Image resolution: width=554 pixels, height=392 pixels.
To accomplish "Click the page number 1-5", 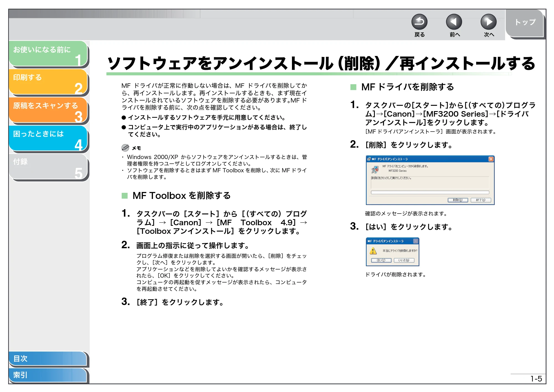I will [536, 379].
